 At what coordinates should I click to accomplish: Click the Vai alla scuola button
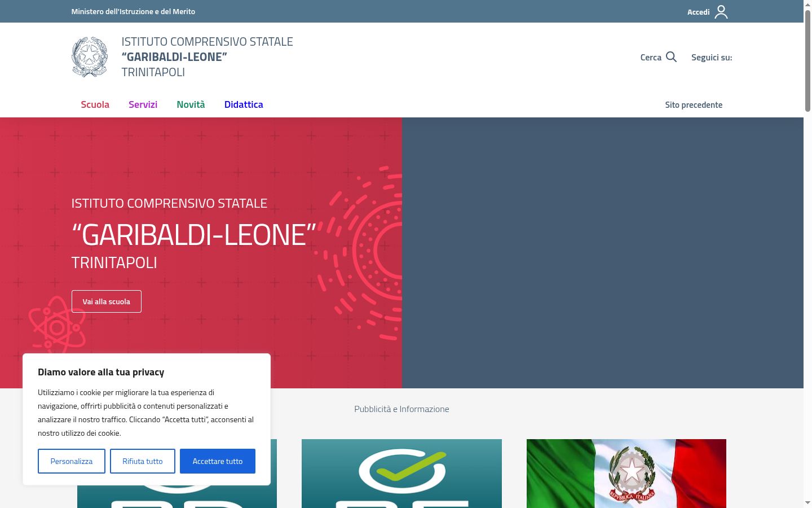[107, 301]
